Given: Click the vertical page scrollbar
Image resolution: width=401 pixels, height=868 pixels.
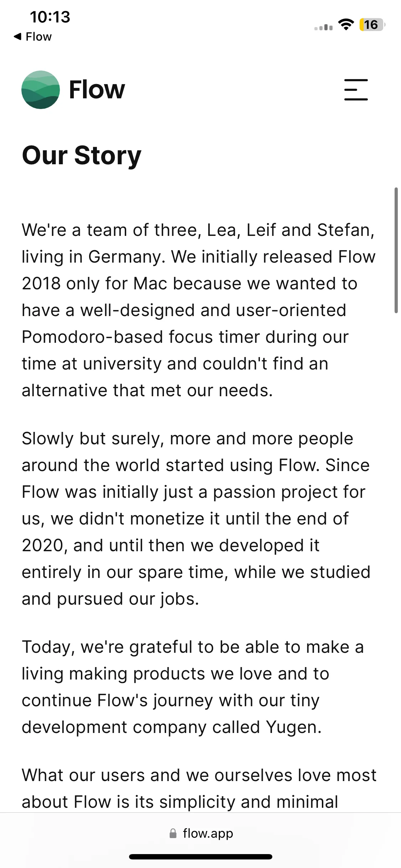Looking at the screenshot, I should (x=396, y=250).
